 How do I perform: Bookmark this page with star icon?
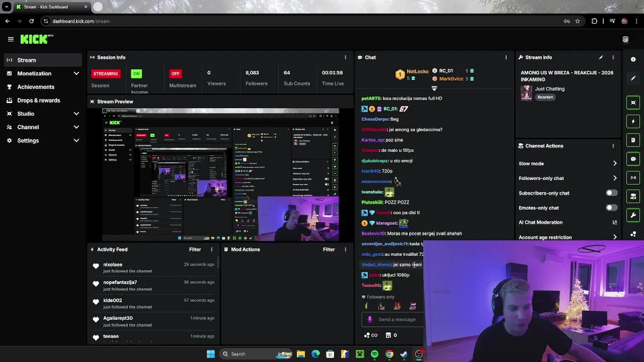(x=578, y=21)
